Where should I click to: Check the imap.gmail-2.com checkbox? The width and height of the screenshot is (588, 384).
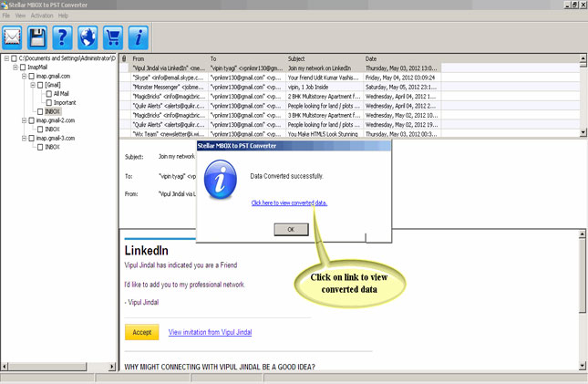tap(32, 120)
